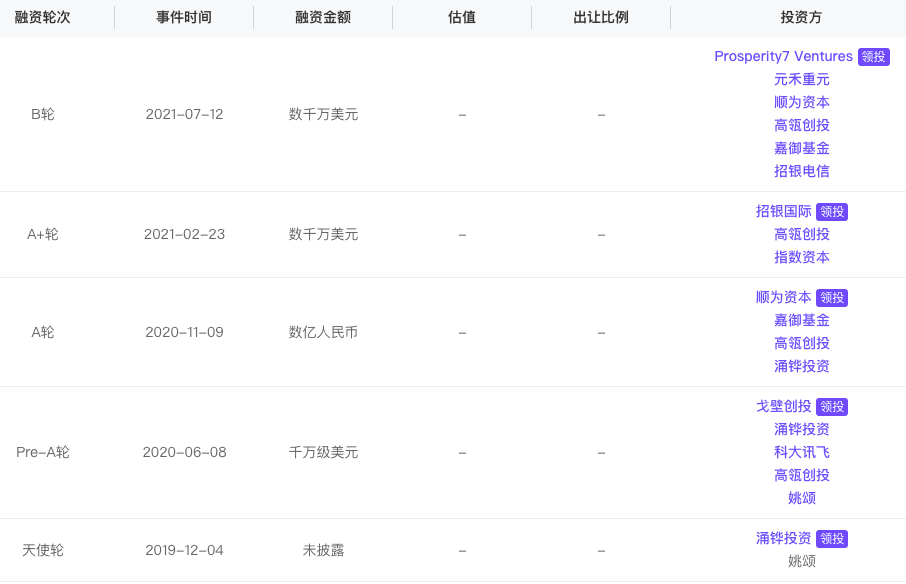The height and width of the screenshot is (584, 906).
Task: Click 领投 badge next to Prosperity7 Ventures
Action: coord(873,57)
